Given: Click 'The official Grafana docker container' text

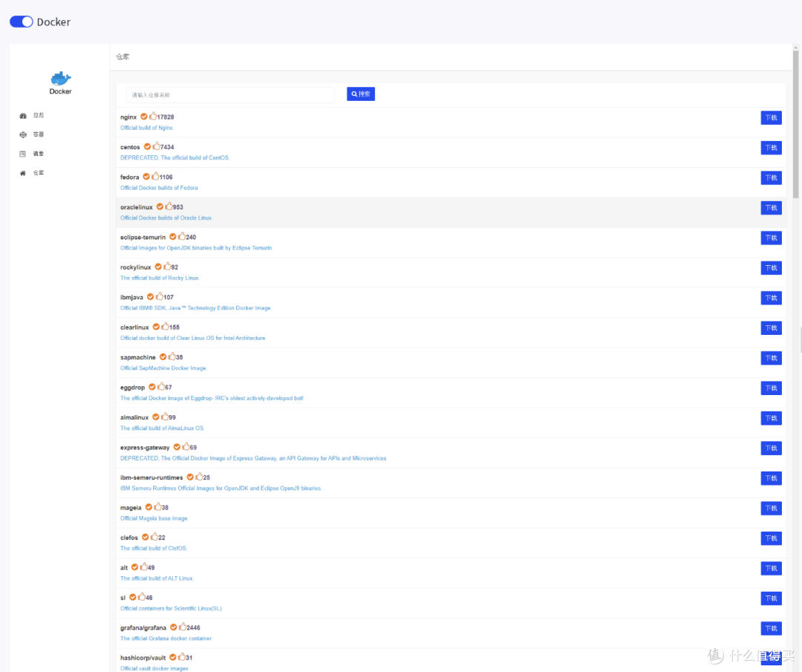Looking at the screenshot, I should [x=166, y=639].
